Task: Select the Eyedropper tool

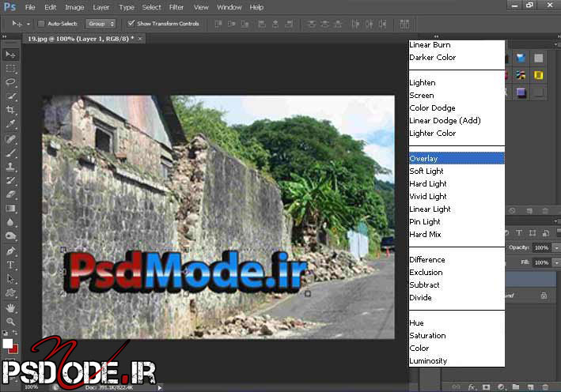Action: (x=10, y=124)
